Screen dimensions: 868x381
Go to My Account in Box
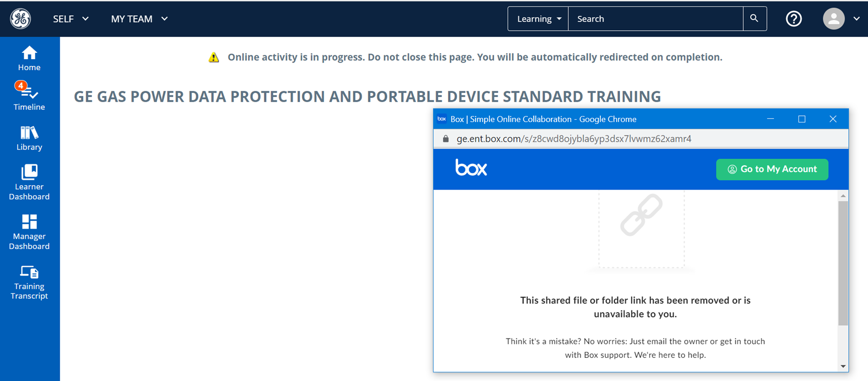772,169
